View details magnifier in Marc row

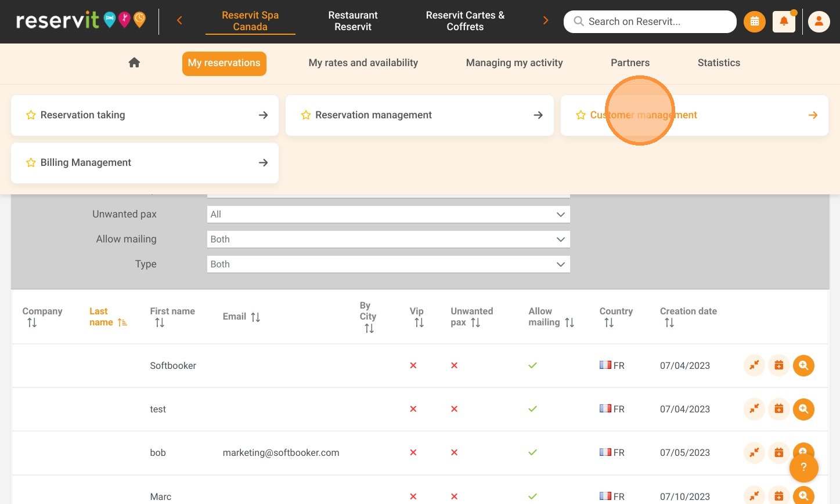click(x=803, y=496)
